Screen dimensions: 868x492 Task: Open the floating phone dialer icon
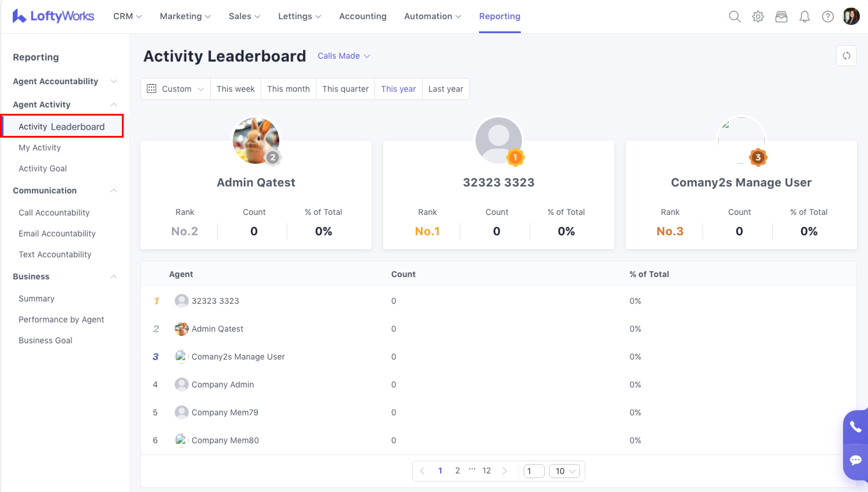pos(856,427)
